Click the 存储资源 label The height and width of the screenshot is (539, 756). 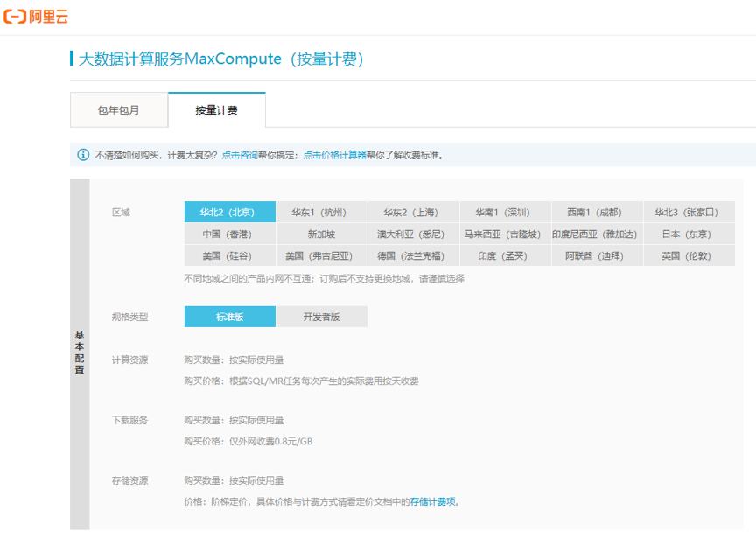(129, 480)
